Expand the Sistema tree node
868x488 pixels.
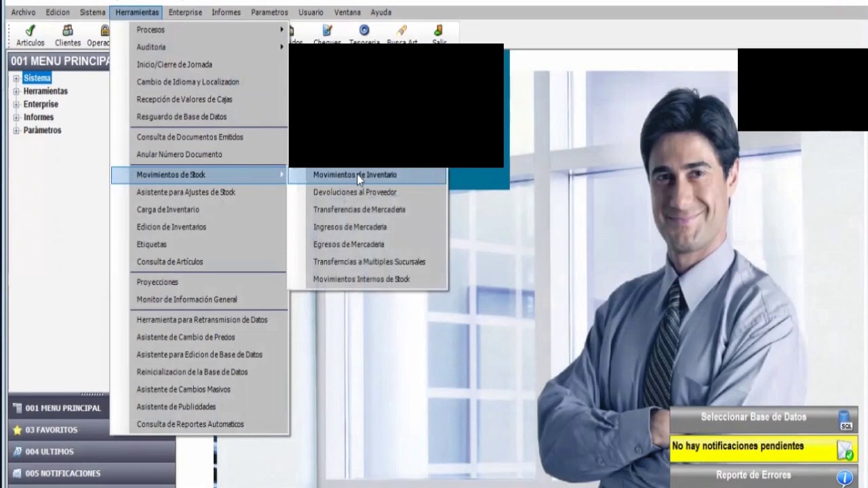tap(16, 79)
